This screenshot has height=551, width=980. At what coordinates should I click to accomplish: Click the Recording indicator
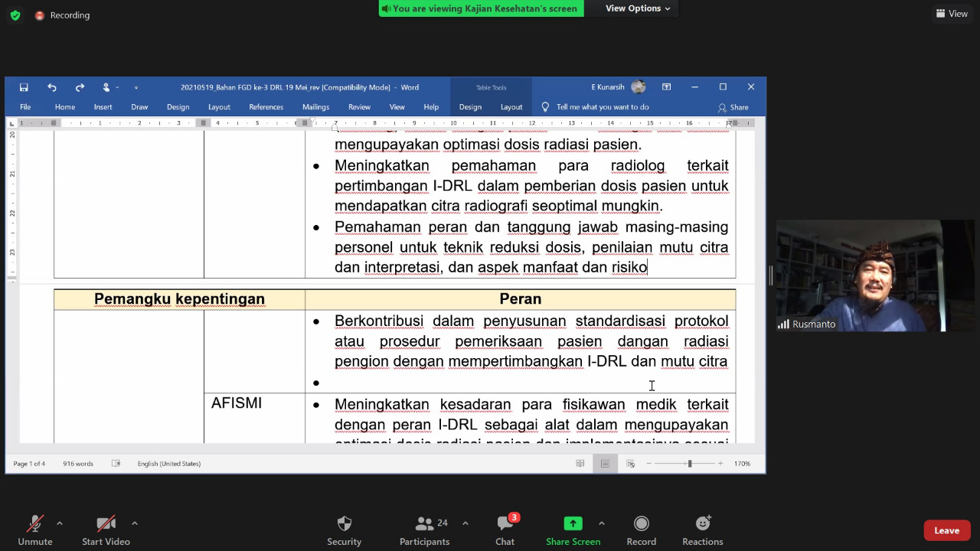(62, 15)
